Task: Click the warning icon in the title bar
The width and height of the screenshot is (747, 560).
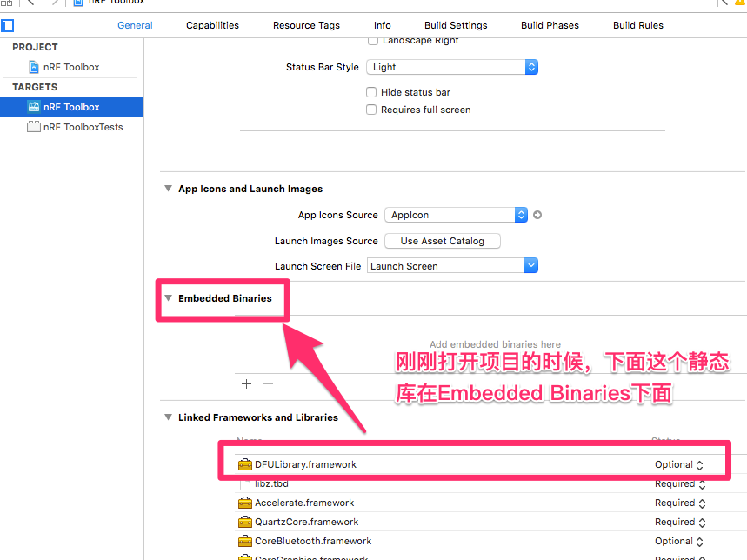Action: 741,3
